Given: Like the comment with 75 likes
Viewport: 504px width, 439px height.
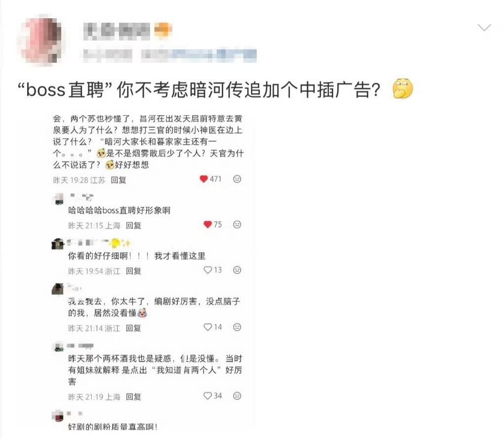Looking at the screenshot, I should [x=208, y=225].
